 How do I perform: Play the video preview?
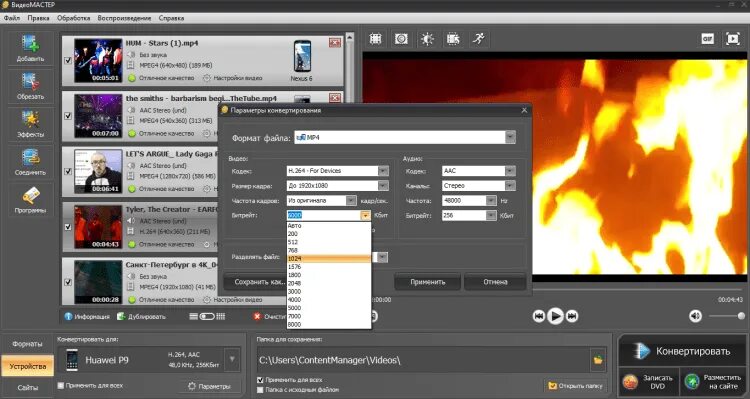(x=555, y=316)
